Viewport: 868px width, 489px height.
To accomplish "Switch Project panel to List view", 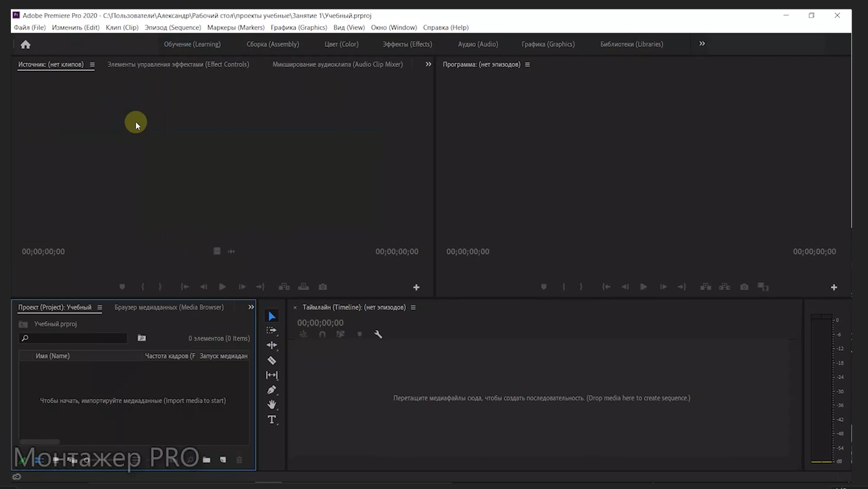I will (x=40, y=460).
